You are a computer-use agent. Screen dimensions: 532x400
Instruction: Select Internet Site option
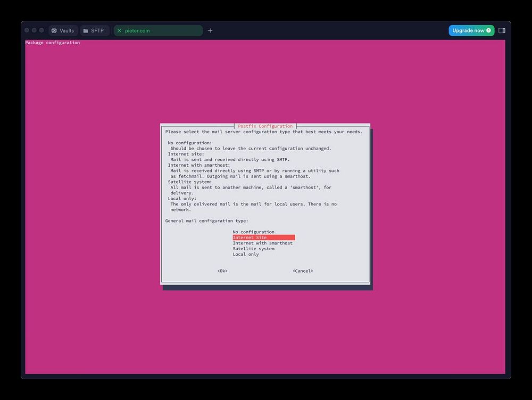tap(264, 238)
